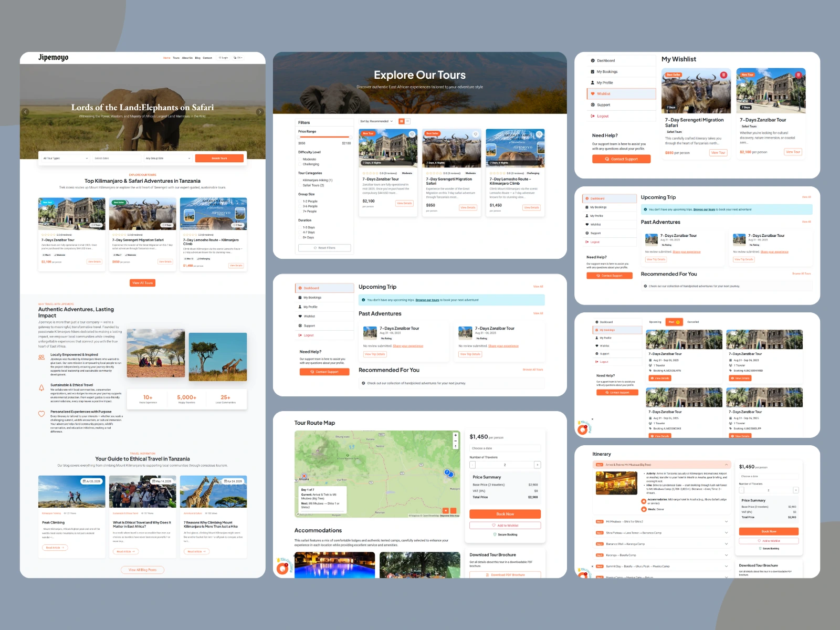Click the previous slide arrow on hero banner
840x630 pixels.
25,112
